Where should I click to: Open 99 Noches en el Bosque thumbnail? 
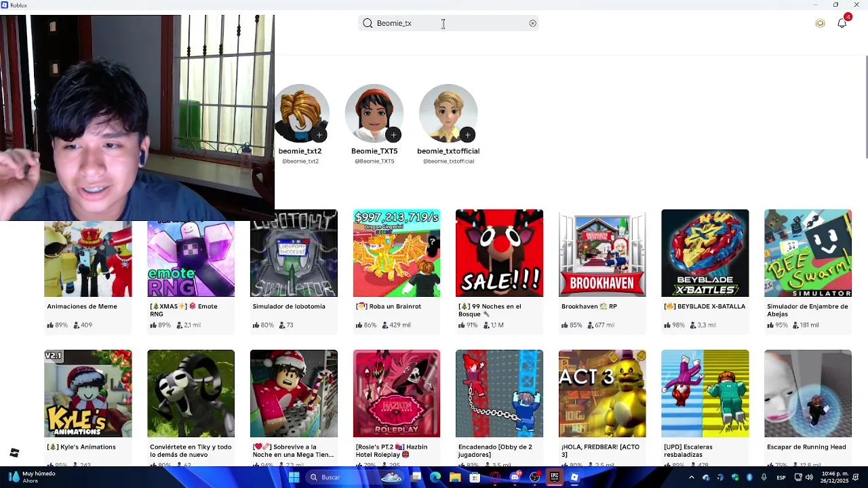click(x=499, y=253)
